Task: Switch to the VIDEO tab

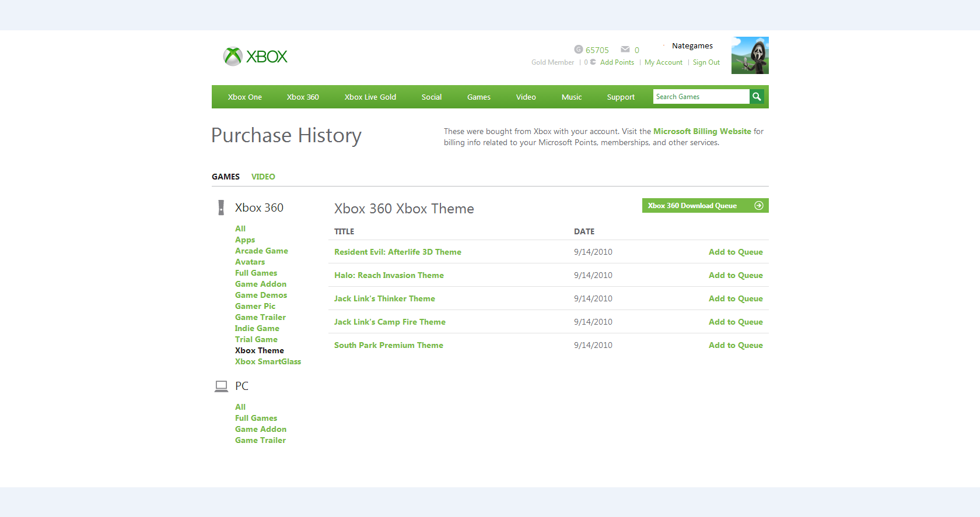Action: point(263,177)
